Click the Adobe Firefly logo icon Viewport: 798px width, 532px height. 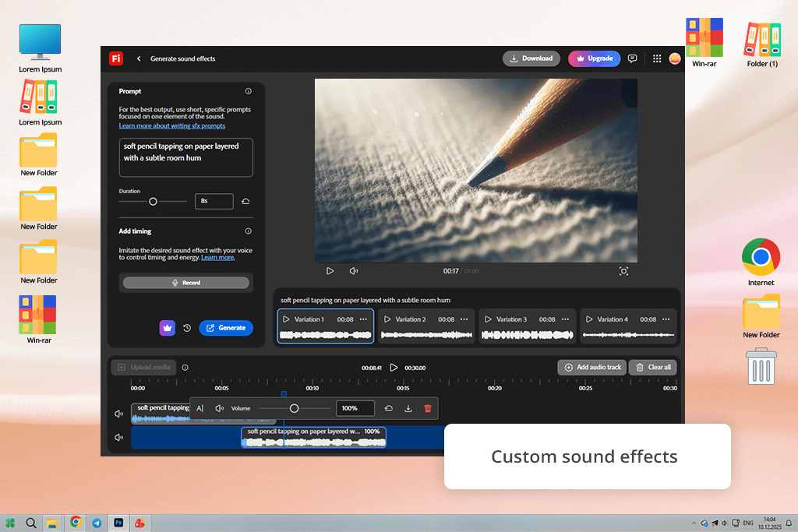tap(116, 58)
